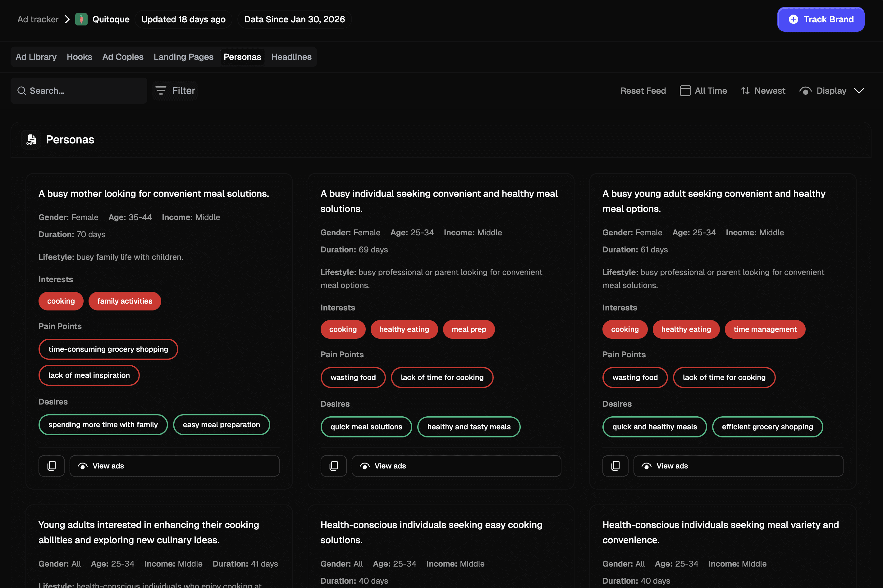This screenshot has height=588, width=883.
Task: Change the Newest sort order
Action: tap(763, 91)
